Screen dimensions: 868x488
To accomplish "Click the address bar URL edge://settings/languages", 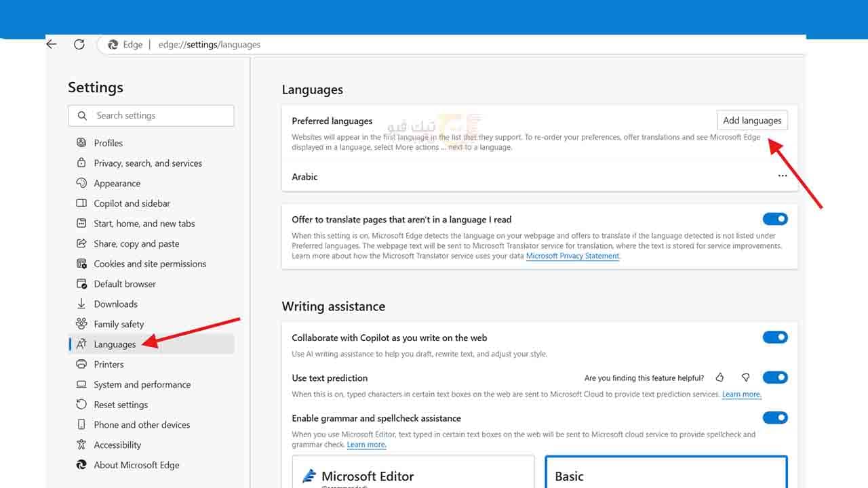I will tap(210, 45).
